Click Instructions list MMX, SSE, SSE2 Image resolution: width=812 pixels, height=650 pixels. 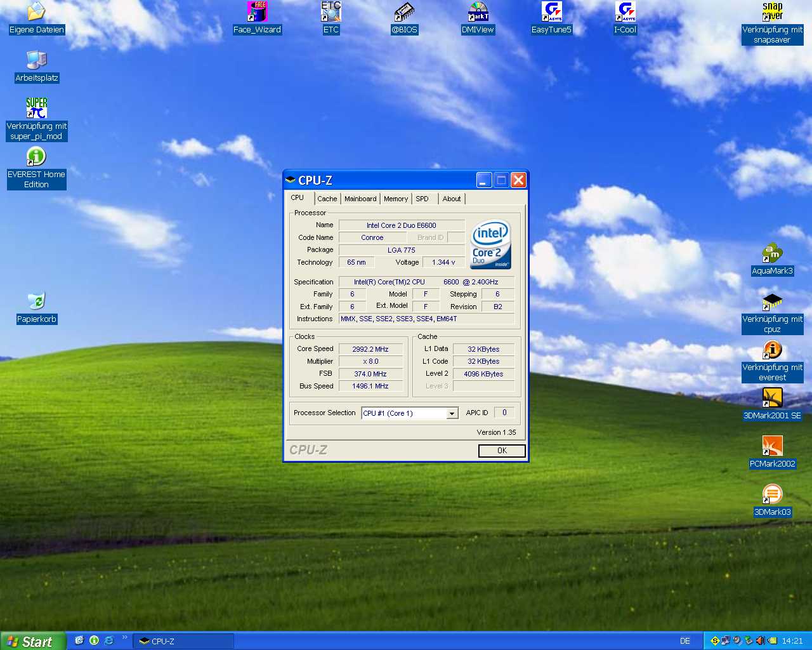(x=426, y=319)
